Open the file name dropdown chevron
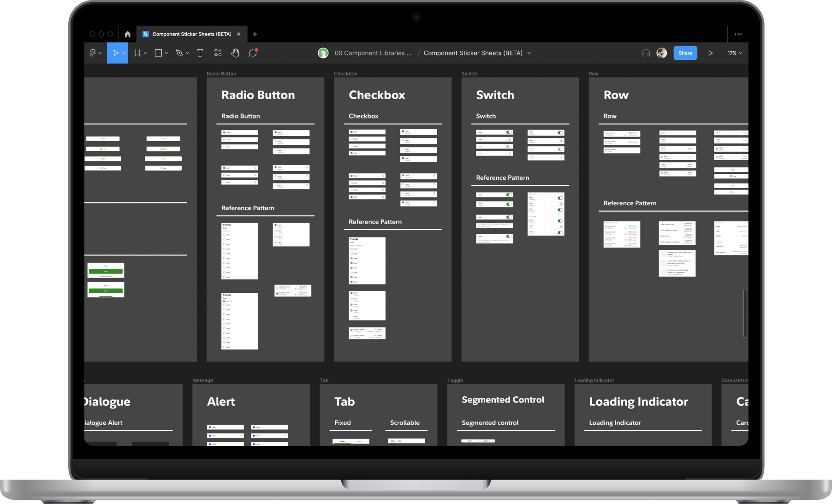 529,53
